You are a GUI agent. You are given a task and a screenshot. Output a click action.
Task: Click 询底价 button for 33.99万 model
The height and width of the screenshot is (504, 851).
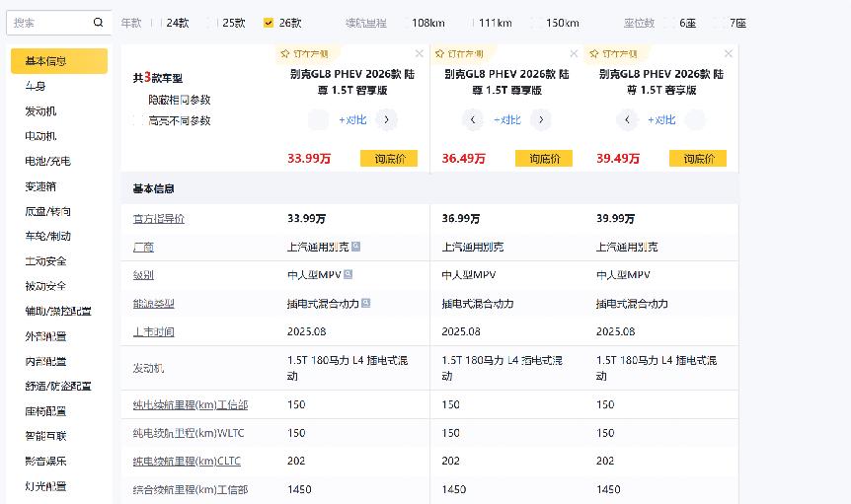click(x=389, y=158)
